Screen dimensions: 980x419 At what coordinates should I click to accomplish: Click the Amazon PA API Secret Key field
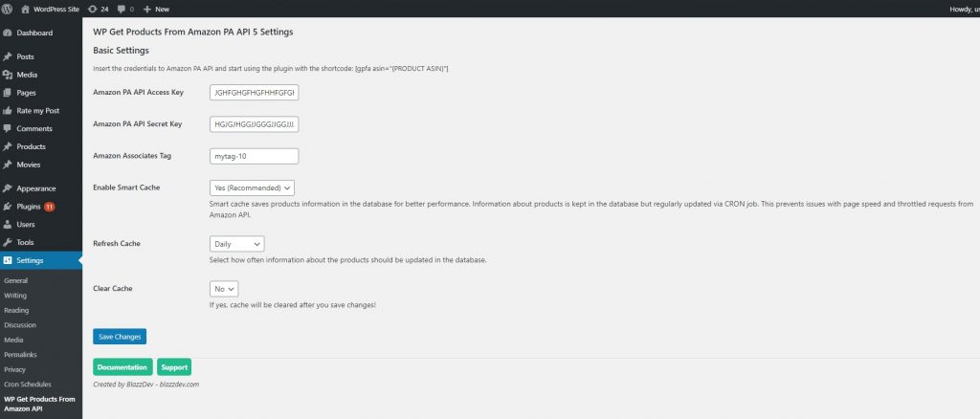pos(255,124)
